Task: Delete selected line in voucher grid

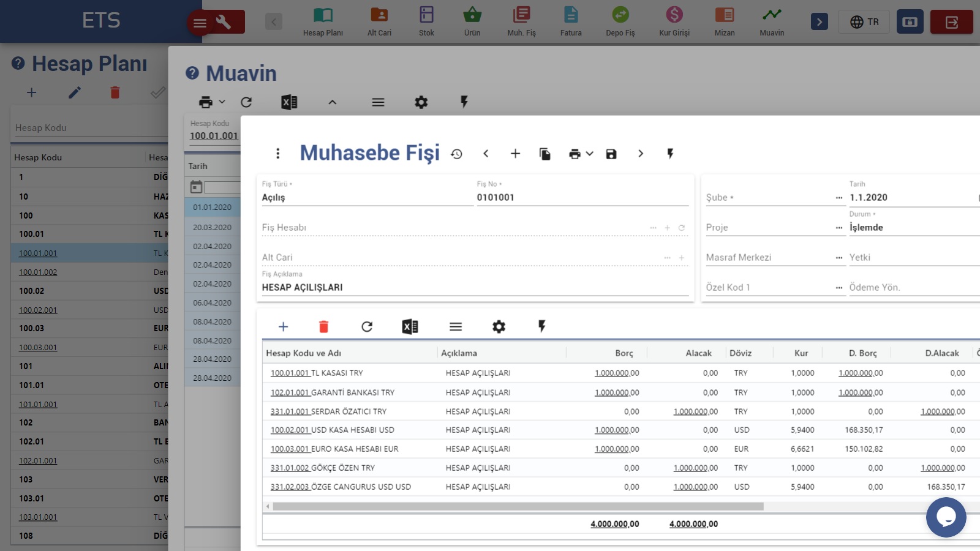Action: 323,327
